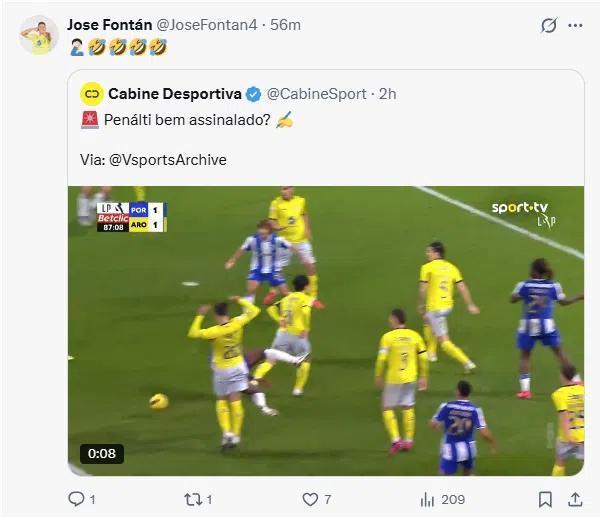Click Cabine Desportiva's avatar logo
Screen dimensions: 600x517
click(92, 94)
